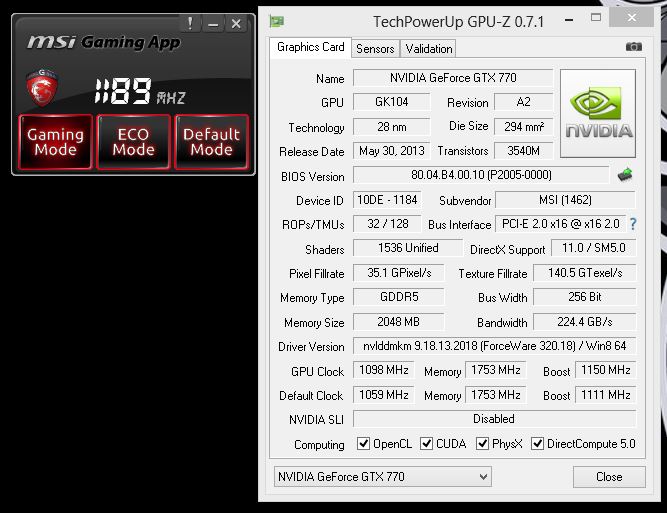Click the NVIDIA logo image

click(598, 113)
